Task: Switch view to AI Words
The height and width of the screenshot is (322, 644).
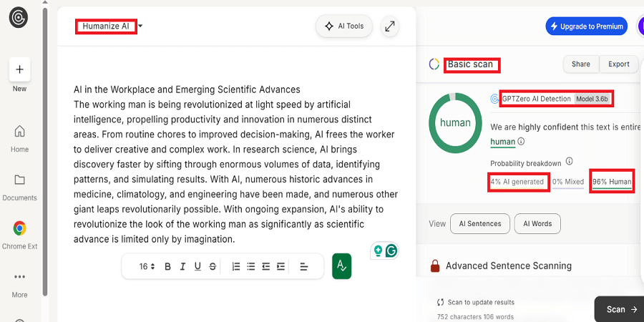Action: 537,224
